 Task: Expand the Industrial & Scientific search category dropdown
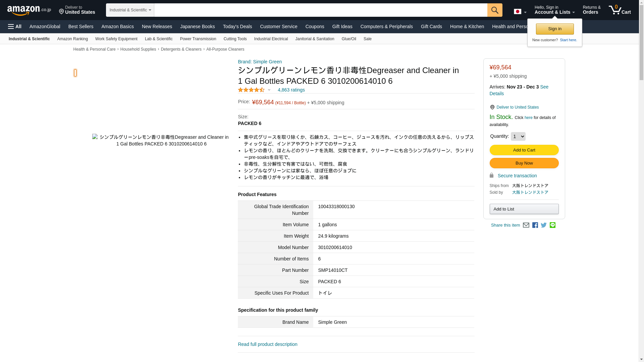130,10
